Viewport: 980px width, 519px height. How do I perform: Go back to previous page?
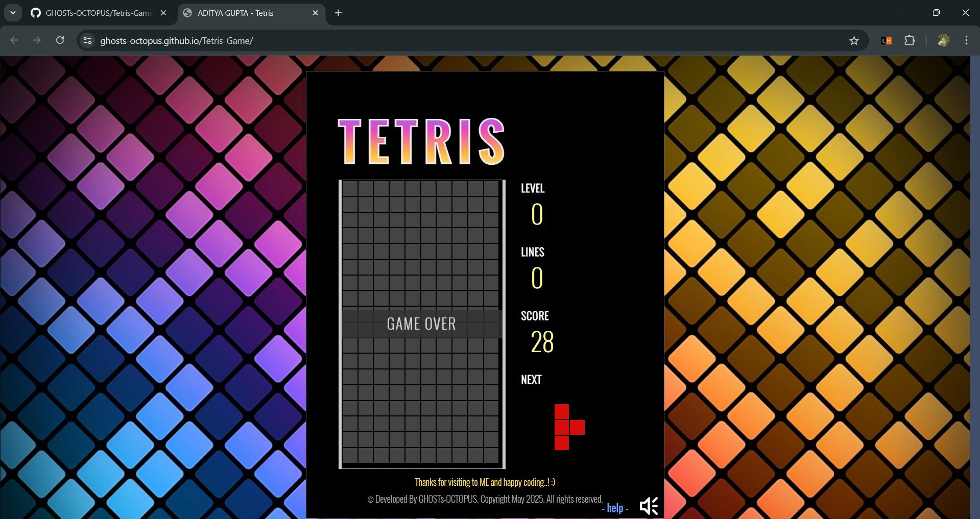[x=14, y=40]
